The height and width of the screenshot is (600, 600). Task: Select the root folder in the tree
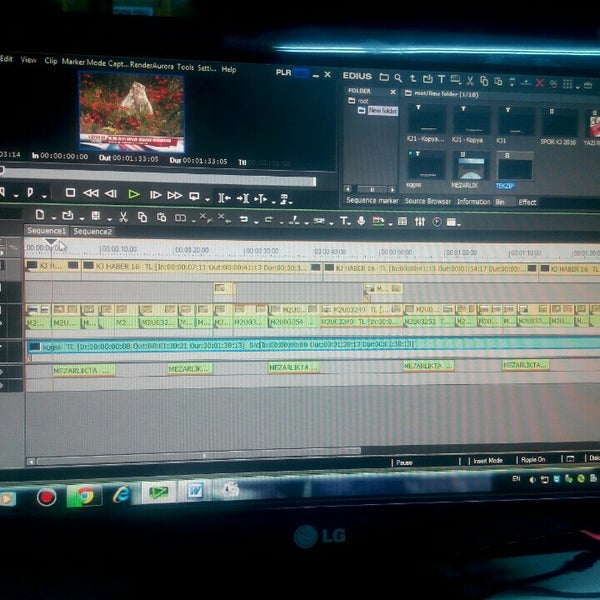359,101
